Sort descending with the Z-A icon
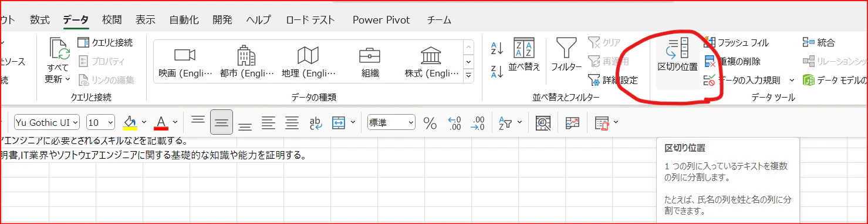Screen dimensions: 868x224 point(497,71)
